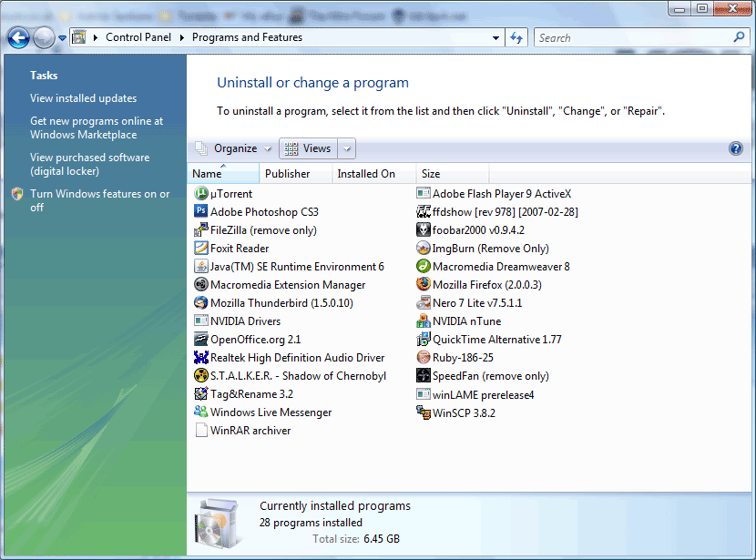Select the winLAME prerelease4 icon
Screen dimensions: 756x560
(x=423, y=394)
